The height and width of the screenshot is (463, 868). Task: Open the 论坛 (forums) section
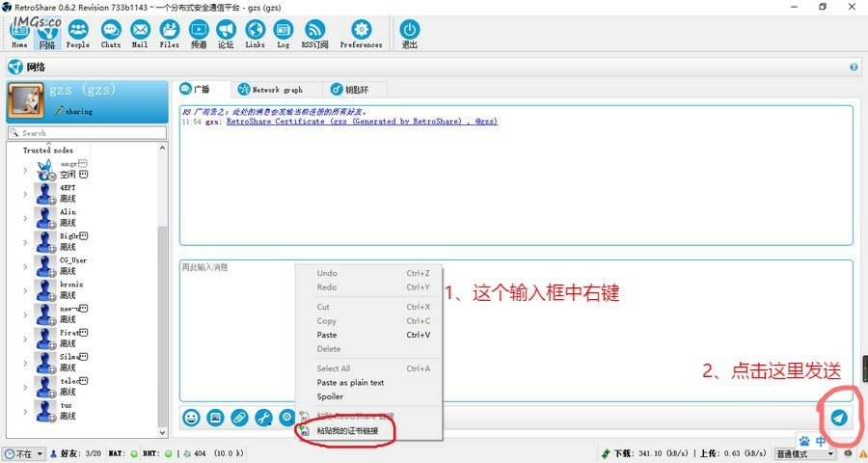click(x=226, y=34)
